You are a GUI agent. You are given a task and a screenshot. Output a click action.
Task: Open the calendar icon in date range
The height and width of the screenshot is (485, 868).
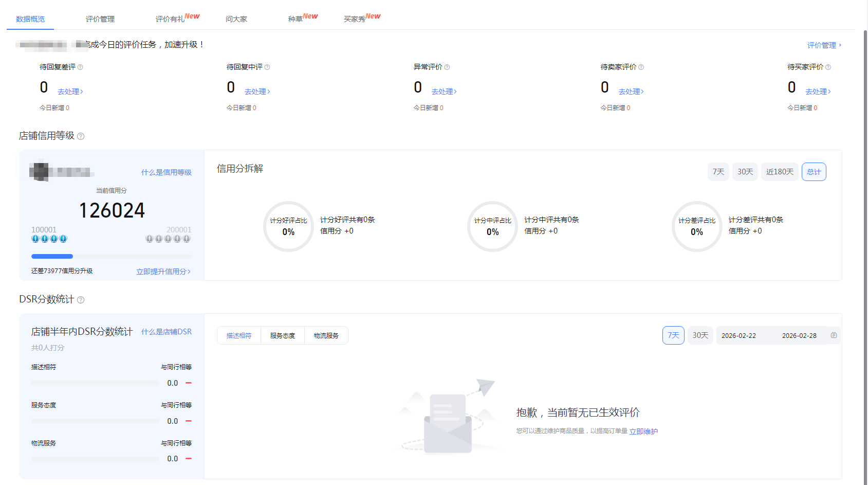[x=834, y=335]
